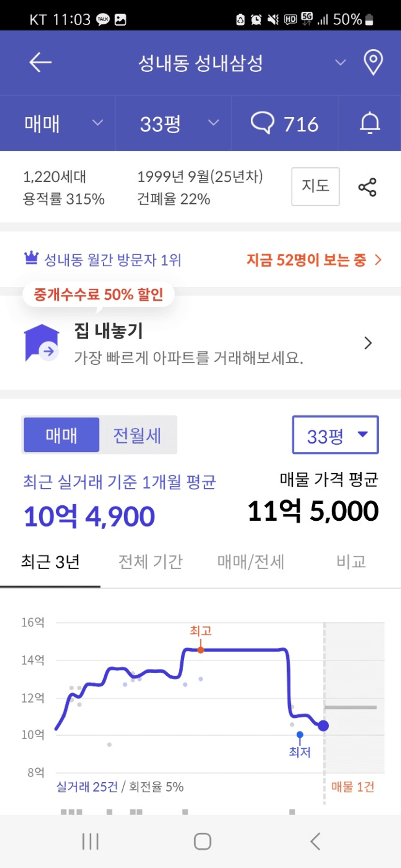401x868 pixels.
Task: Tap the notification bell icon
Action: [369, 124]
